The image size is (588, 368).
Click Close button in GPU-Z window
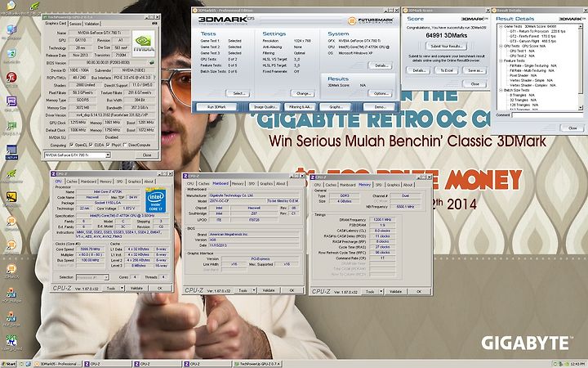(147, 155)
